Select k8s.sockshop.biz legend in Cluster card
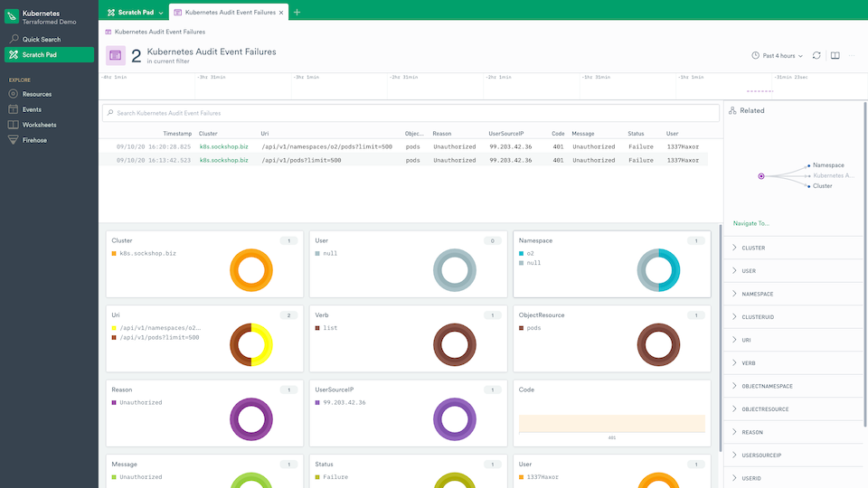Image resolution: width=868 pixels, height=488 pixels. [x=144, y=253]
